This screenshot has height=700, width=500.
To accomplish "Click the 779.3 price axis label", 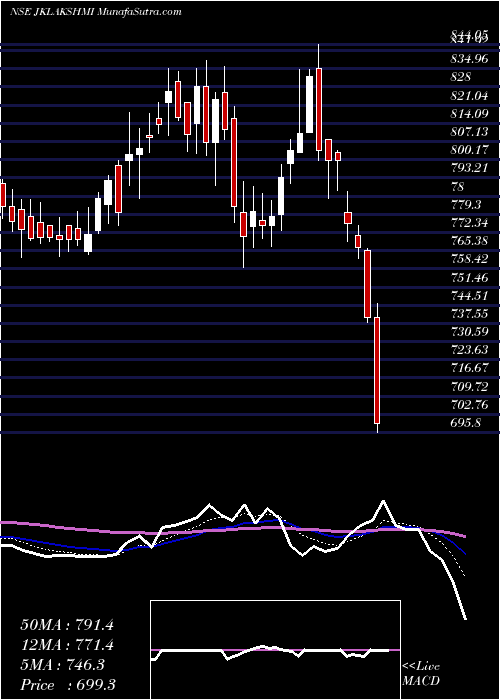I will (x=466, y=204).
